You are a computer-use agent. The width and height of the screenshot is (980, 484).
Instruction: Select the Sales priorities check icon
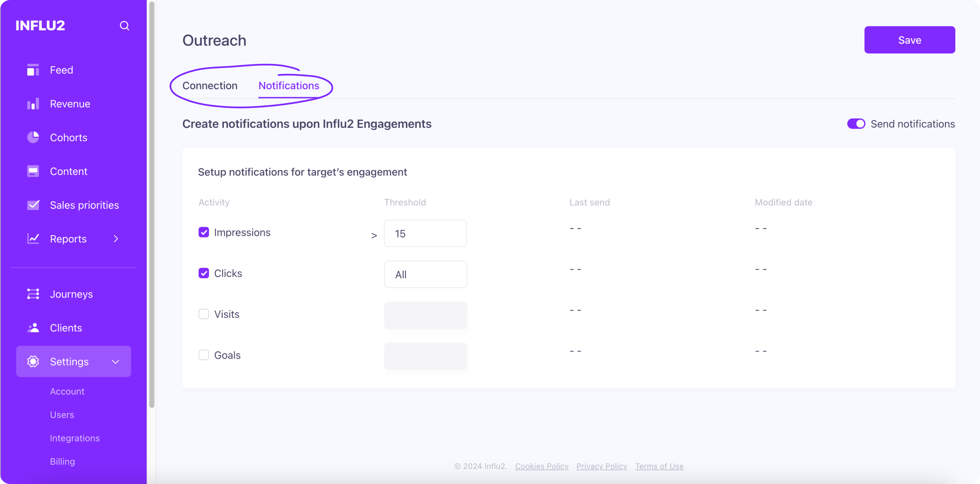pyautogui.click(x=33, y=205)
